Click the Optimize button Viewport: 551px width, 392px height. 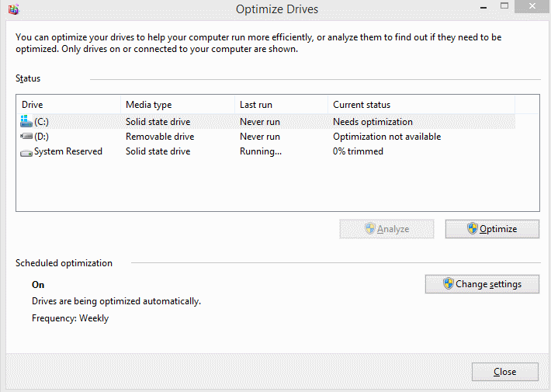tap(492, 229)
